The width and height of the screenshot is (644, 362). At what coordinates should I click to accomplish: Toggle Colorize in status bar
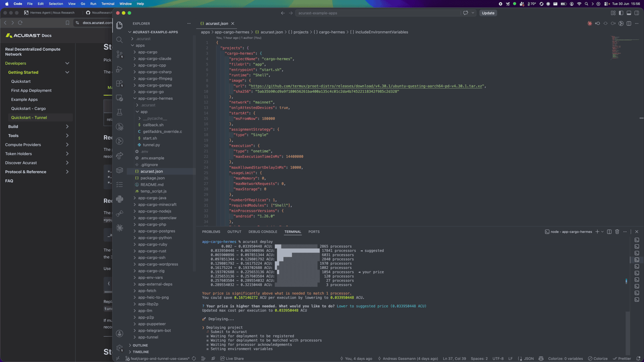[598, 358]
